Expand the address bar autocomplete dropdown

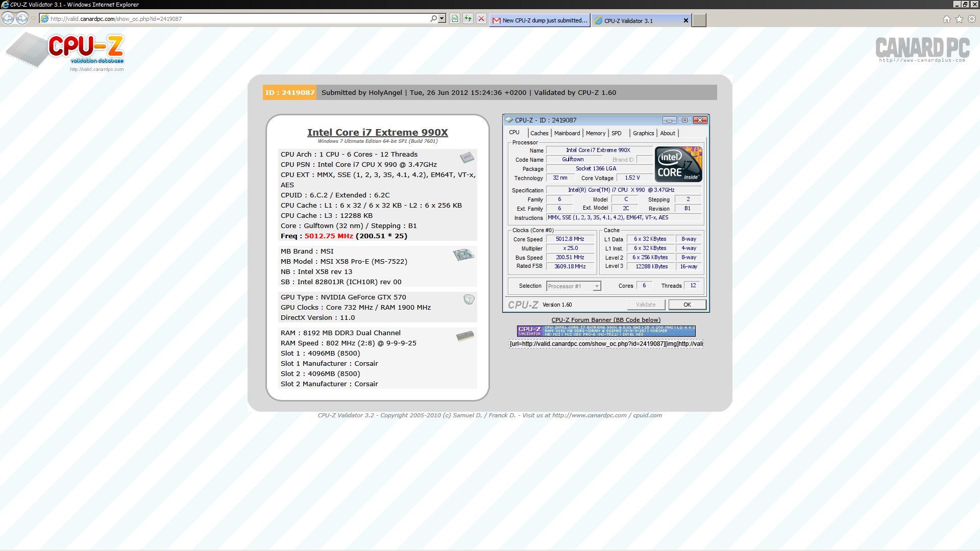pos(442,18)
